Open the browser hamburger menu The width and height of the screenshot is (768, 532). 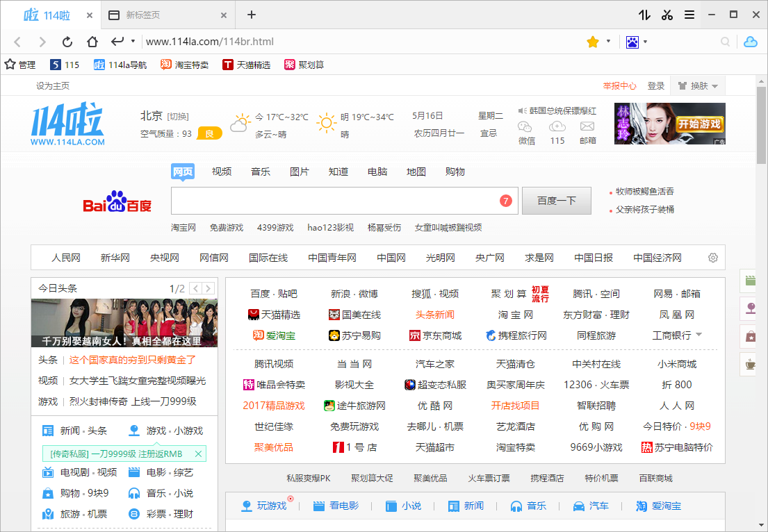[689, 15]
